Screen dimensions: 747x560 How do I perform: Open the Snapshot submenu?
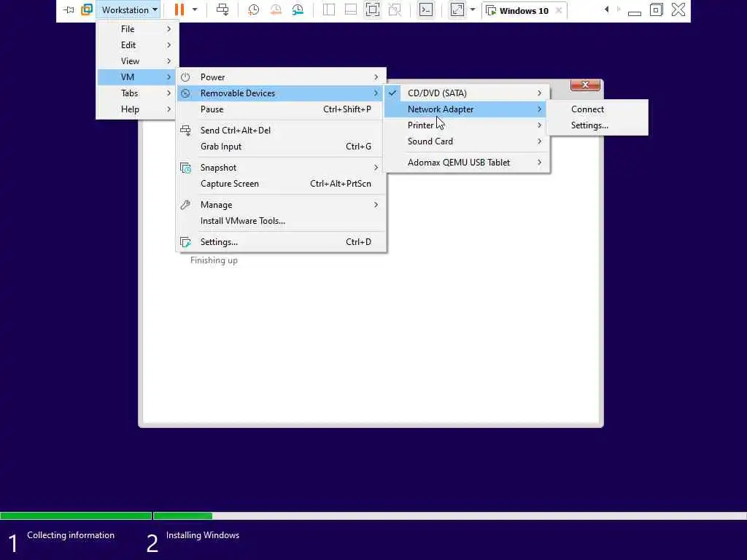(282, 168)
